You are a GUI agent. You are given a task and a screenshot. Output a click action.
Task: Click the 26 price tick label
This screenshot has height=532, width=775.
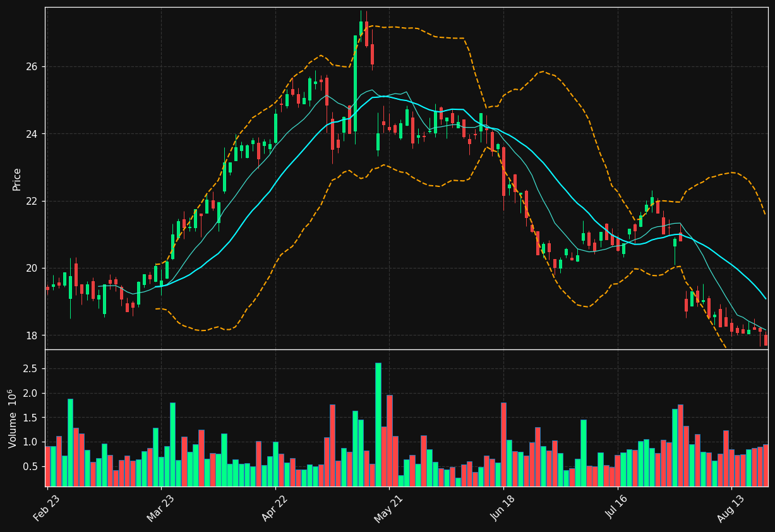click(32, 67)
